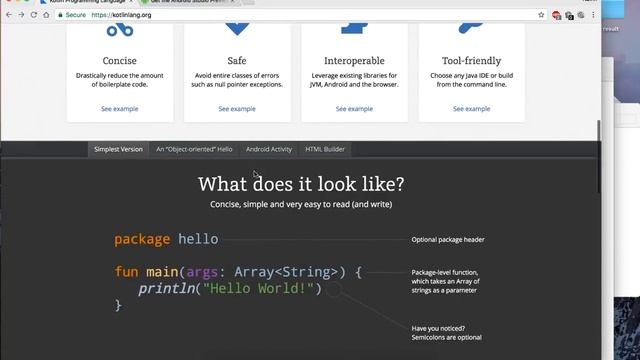Close the Kotlin Programming Language tab

[131, 2]
